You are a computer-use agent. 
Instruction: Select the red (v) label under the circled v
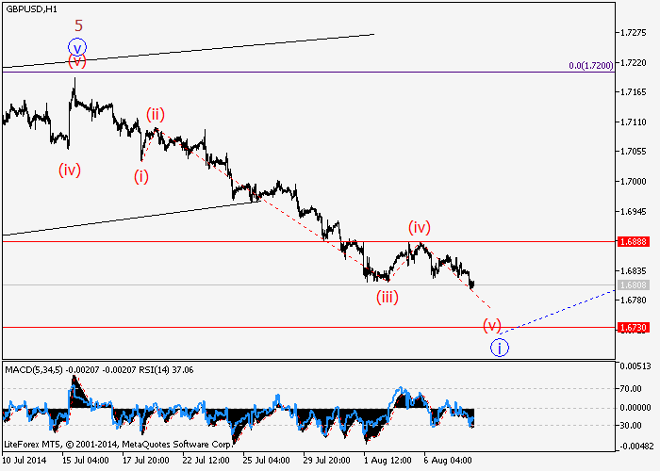tap(77, 62)
